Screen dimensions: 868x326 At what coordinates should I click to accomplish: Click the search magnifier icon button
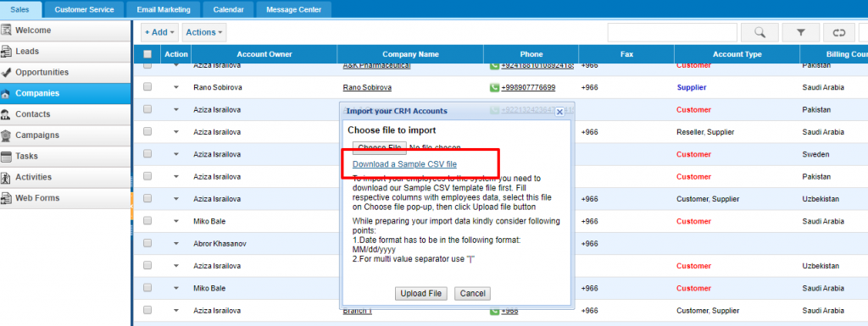(x=759, y=32)
